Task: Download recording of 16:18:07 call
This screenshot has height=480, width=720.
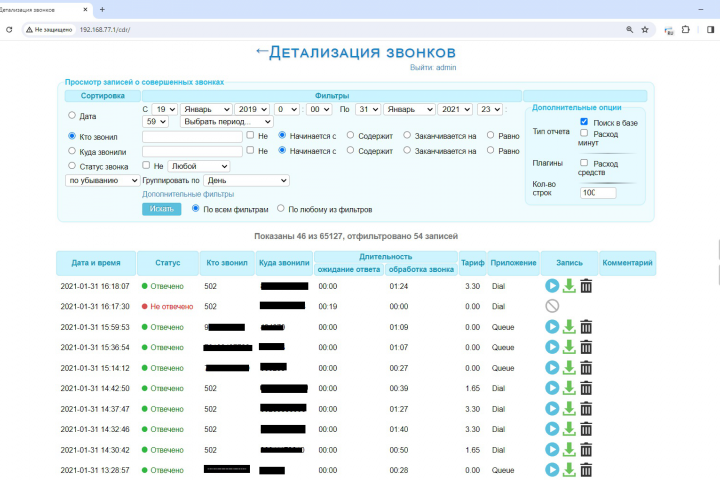Action: coord(569,286)
